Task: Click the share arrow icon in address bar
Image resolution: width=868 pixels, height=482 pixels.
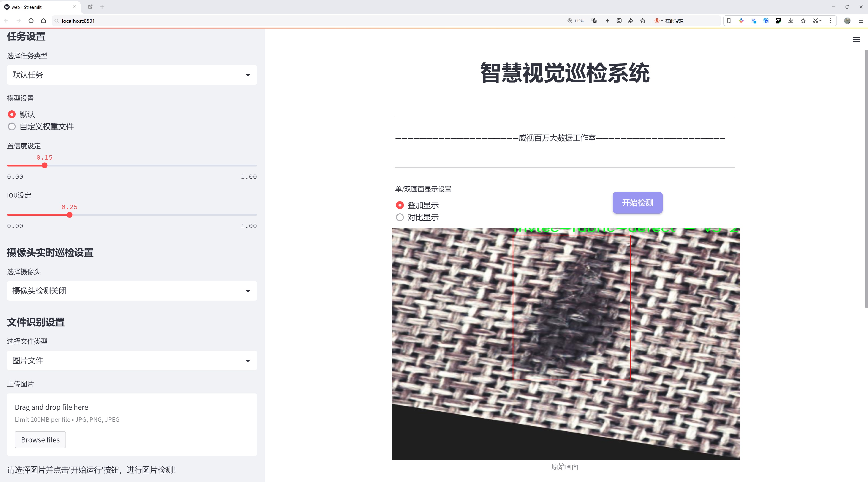Action: (630, 21)
